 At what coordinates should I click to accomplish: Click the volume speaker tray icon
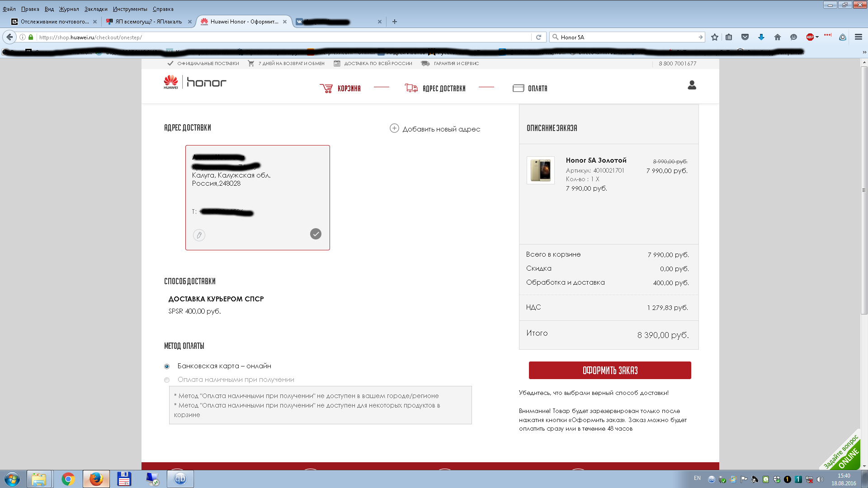[820, 479]
